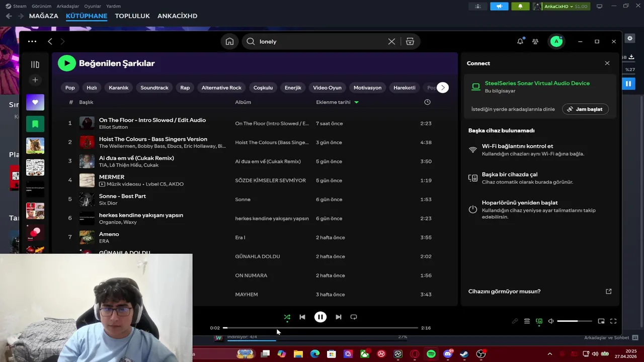Open Spotify friend activity icon
Image resolution: width=644 pixels, height=362 pixels.
535,42
